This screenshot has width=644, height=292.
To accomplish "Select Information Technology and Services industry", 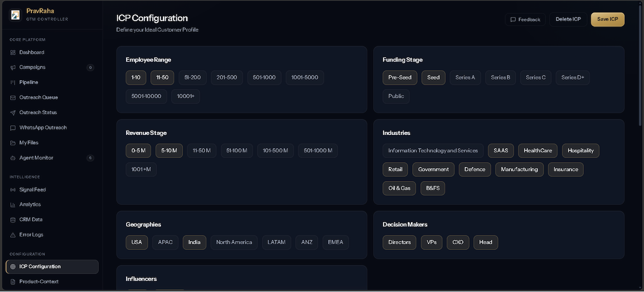I will pos(433,151).
